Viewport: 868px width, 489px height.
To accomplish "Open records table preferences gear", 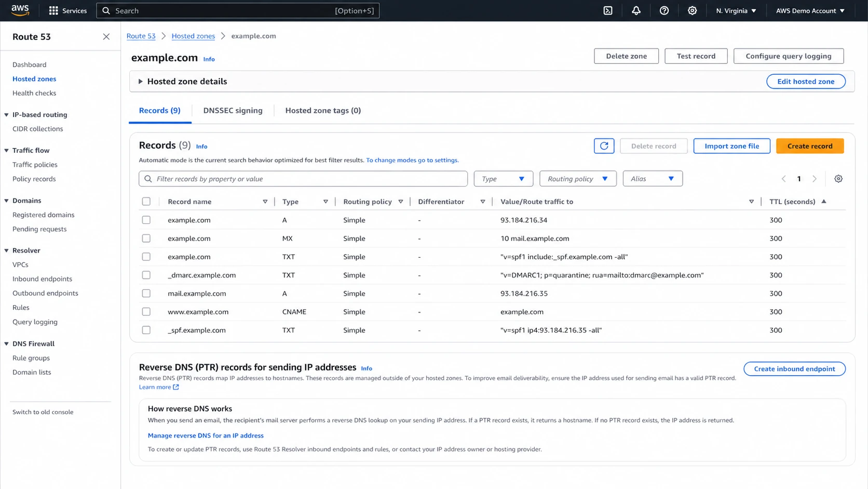I will [x=838, y=179].
